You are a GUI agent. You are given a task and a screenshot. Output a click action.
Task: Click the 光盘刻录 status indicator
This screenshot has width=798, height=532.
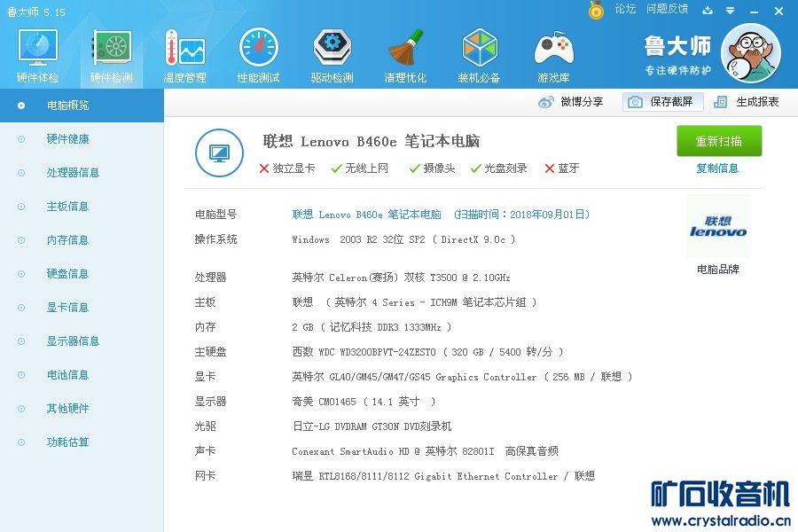498,168
